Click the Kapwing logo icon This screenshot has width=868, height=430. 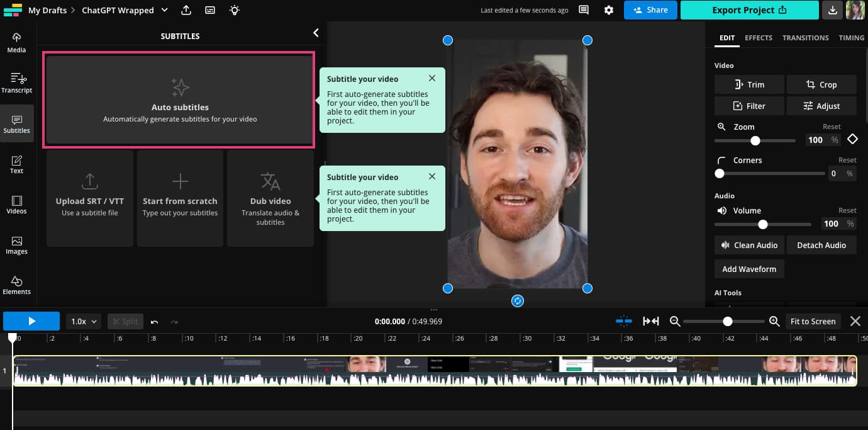point(13,10)
